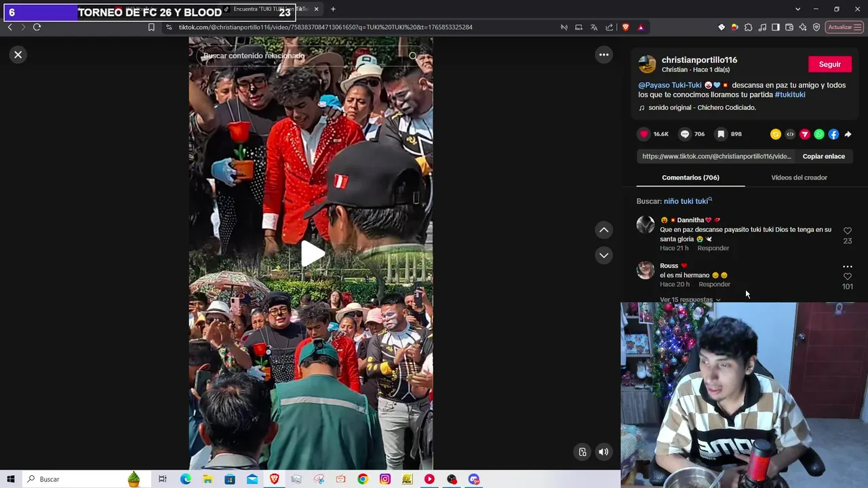Like the video with the heart icon

pos(644,134)
